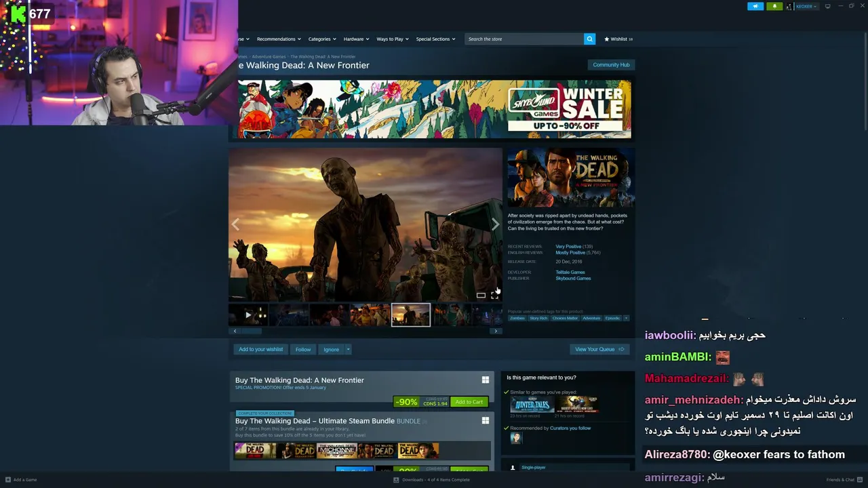
Task: Expand the Special Sections menu
Action: click(435, 39)
